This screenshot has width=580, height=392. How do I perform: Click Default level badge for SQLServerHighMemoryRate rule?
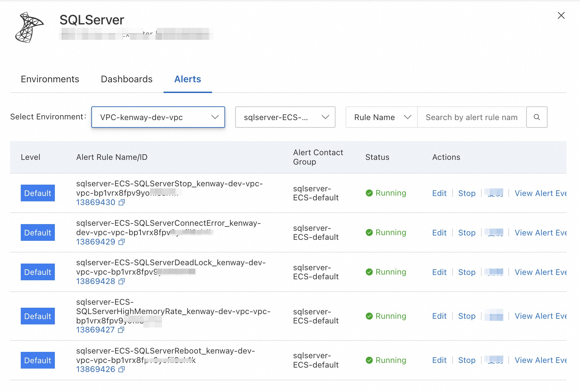point(38,316)
